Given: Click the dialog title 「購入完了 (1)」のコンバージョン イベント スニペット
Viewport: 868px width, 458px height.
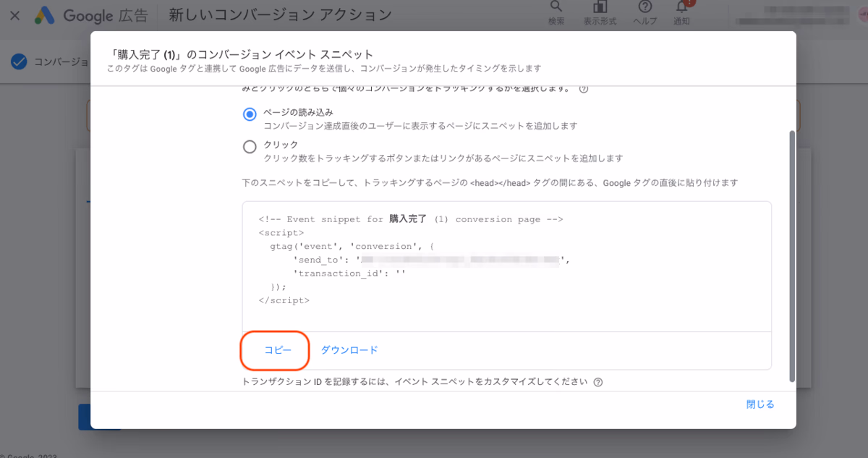Looking at the screenshot, I should pos(239,54).
